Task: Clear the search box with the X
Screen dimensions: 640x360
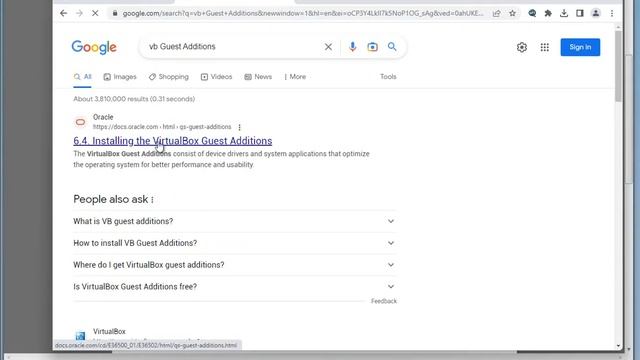Action: (x=328, y=47)
